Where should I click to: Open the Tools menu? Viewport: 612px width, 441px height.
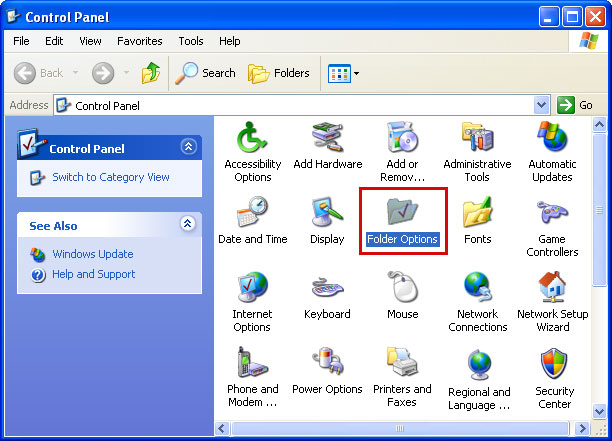click(191, 41)
